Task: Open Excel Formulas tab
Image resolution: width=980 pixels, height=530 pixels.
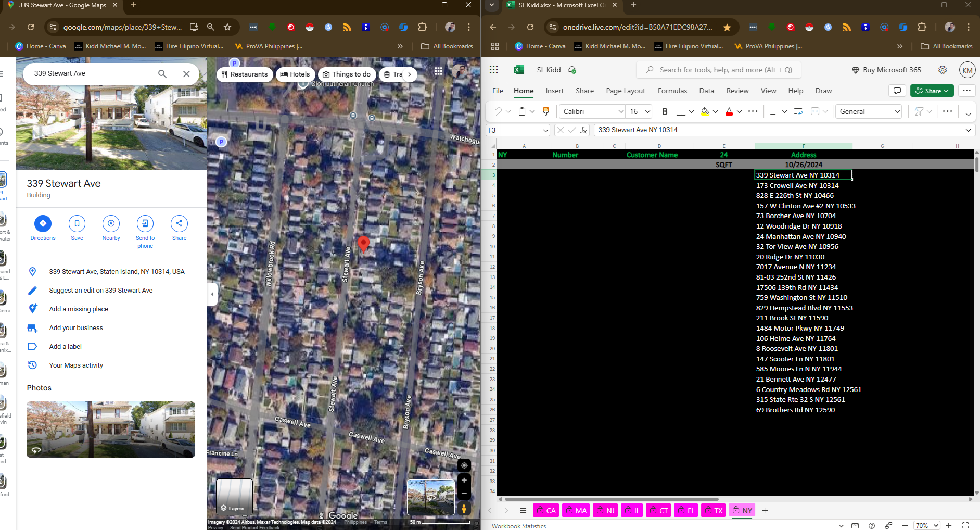Action: pos(672,91)
